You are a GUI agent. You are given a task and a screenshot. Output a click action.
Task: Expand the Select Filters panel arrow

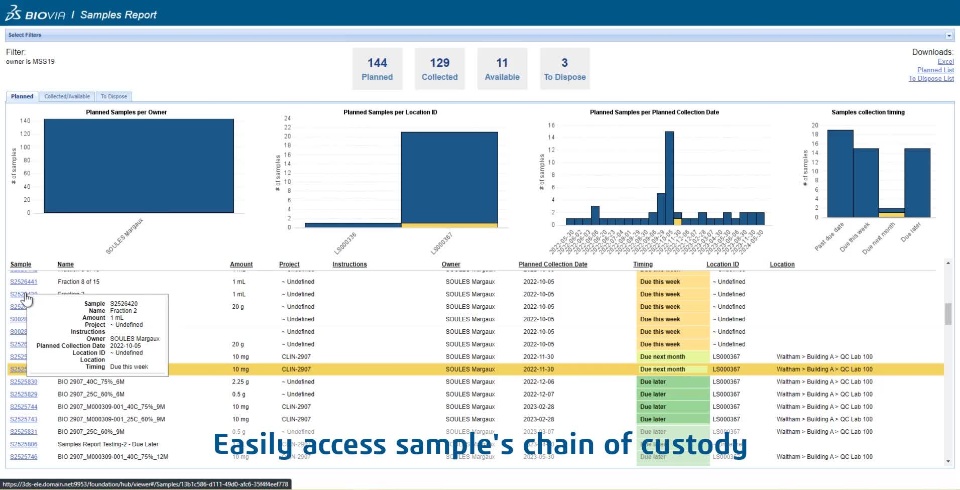(949, 36)
